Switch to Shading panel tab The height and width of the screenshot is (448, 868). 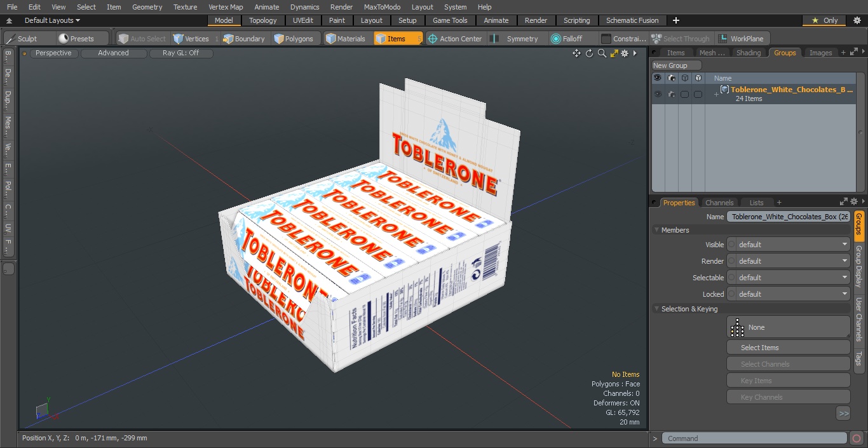click(x=749, y=53)
